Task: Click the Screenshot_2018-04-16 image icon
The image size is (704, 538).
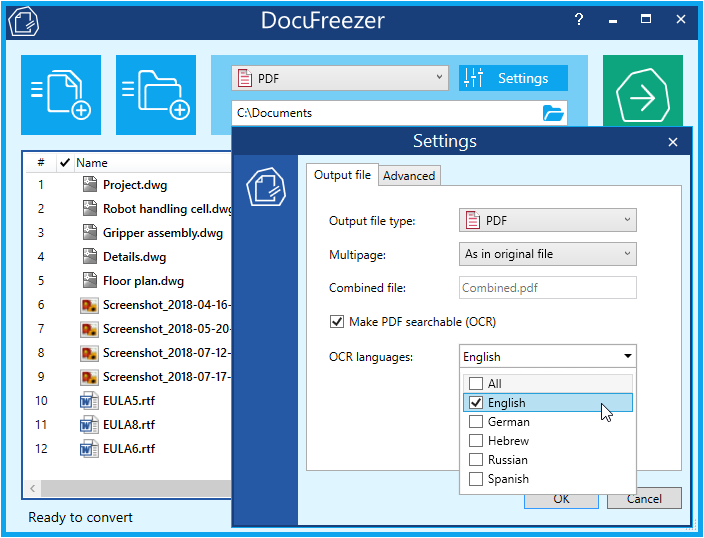Action: [89, 305]
